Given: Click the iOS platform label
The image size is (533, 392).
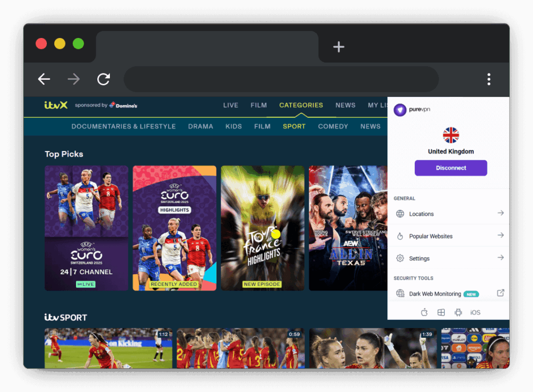Looking at the screenshot, I should pos(475,312).
